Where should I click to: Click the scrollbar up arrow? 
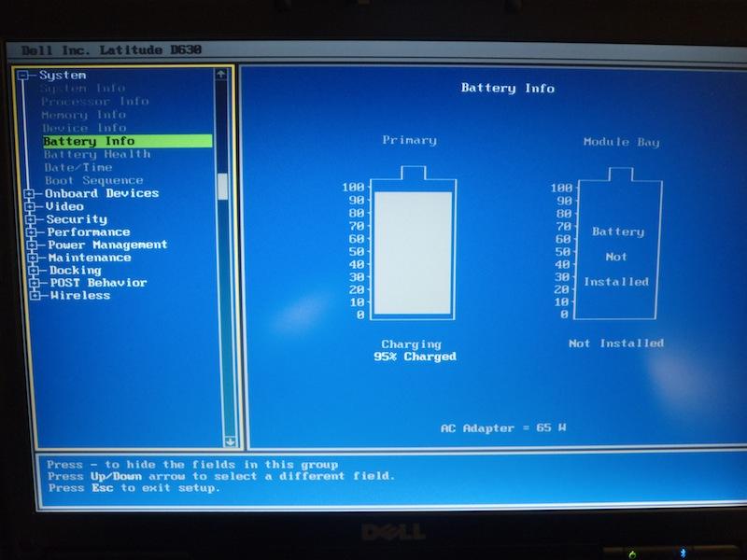[222, 75]
